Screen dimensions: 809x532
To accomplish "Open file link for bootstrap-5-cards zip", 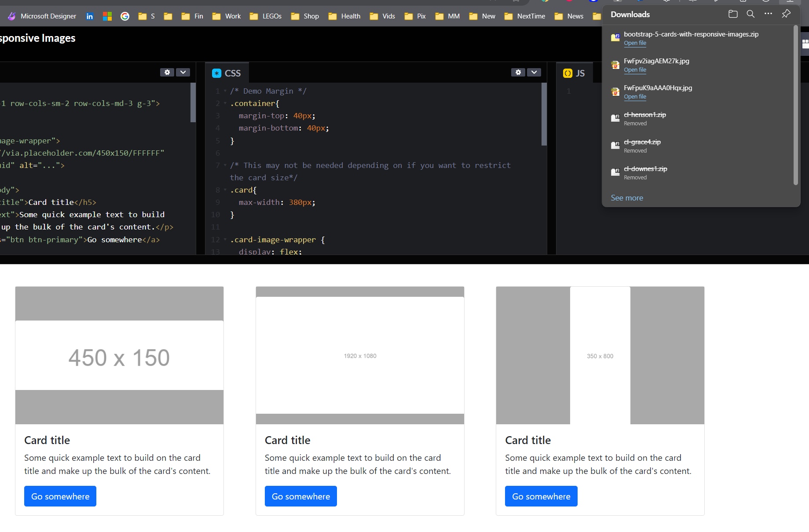I will pyautogui.click(x=635, y=43).
